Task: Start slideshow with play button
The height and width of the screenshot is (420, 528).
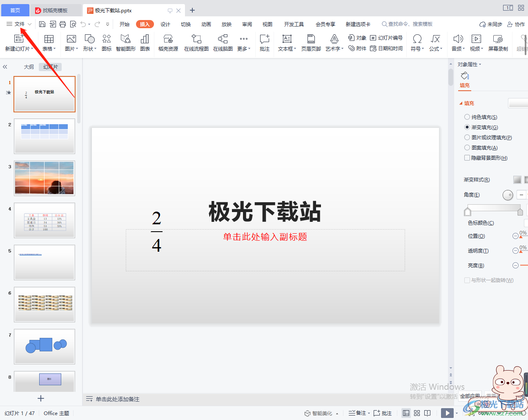Action: pos(448,413)
